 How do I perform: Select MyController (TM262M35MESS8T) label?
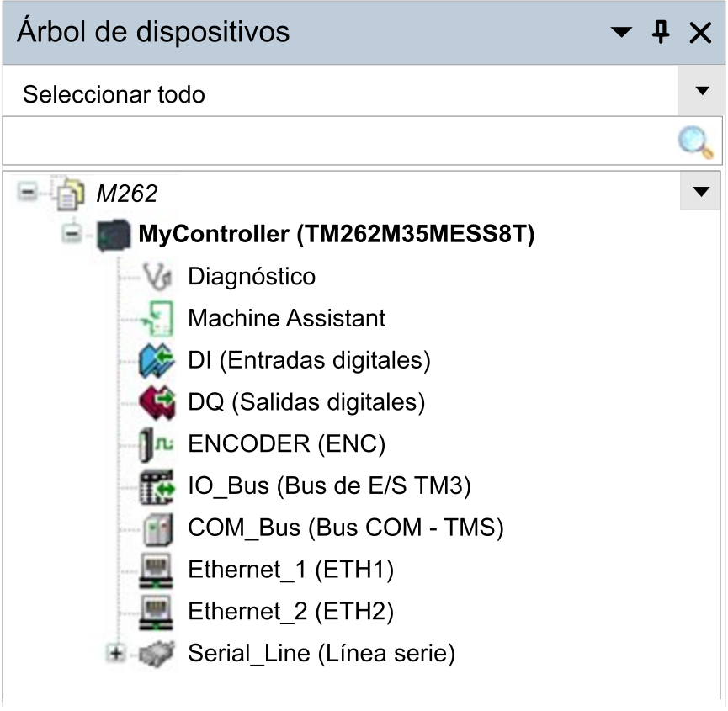(337, 234)
